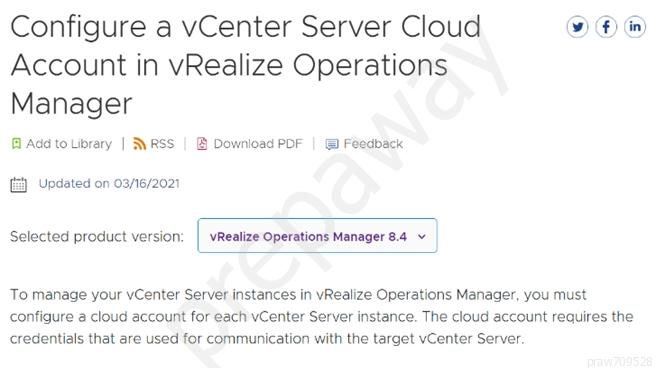Select the vRealize Operations Manager 8.4 text
The width and height of the screenshot is (656, 368).
coord(308,237)
